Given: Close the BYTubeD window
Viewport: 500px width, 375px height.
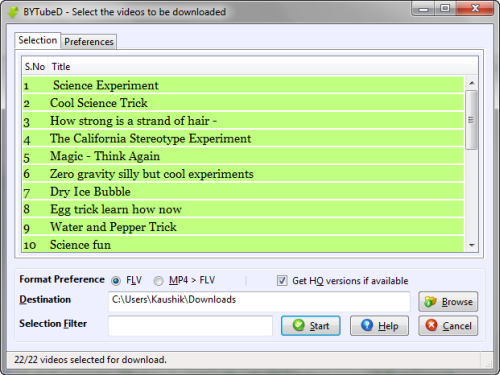Looking at the screenshot, I should coord(475,8).
